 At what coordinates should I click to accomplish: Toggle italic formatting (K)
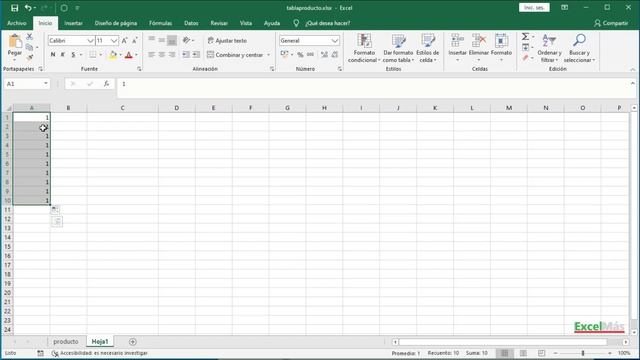click(x=63, y=55)
